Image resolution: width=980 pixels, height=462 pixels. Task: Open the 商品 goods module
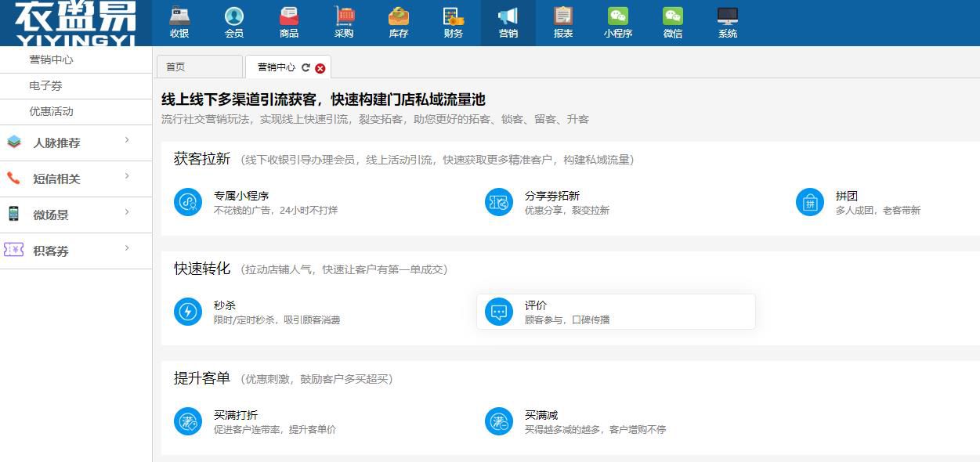(288, 23)
